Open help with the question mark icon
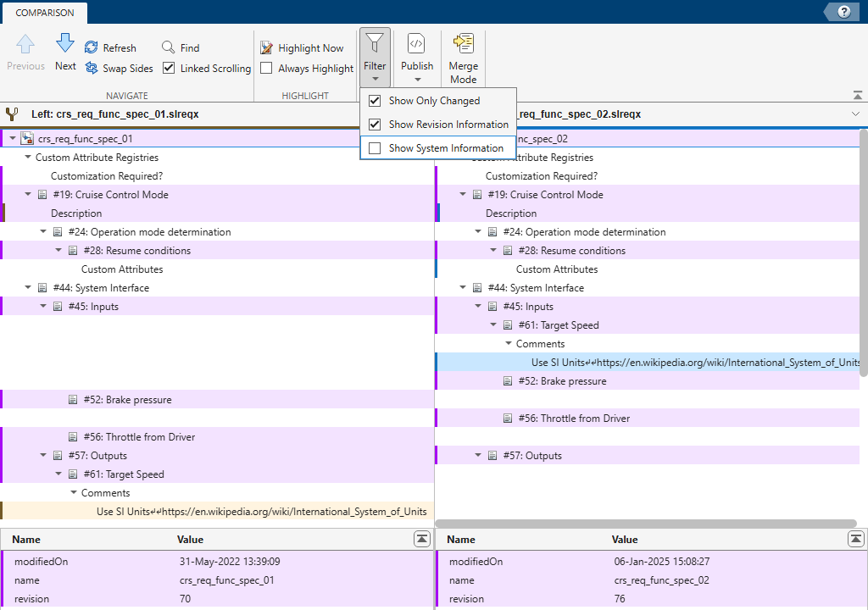The width and height of the screenshot is (868, 610). coord(843,12)
